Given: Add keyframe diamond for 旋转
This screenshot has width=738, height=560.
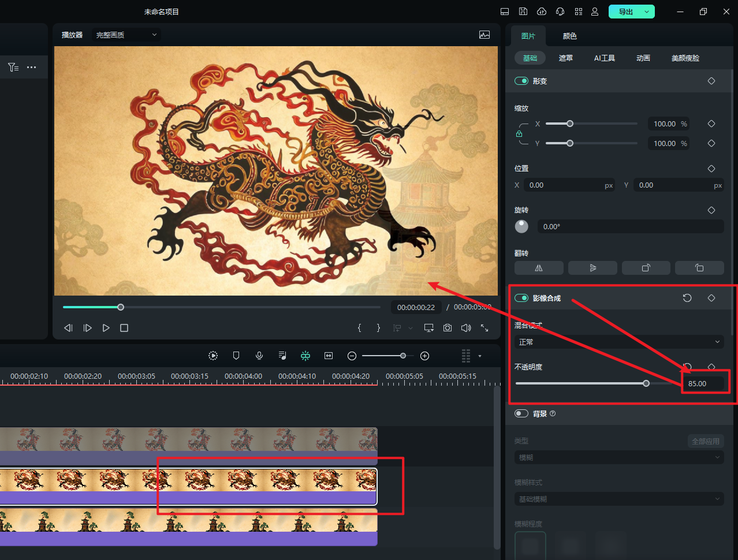Looking at the screenshot, I should click(x=711, y=210).
